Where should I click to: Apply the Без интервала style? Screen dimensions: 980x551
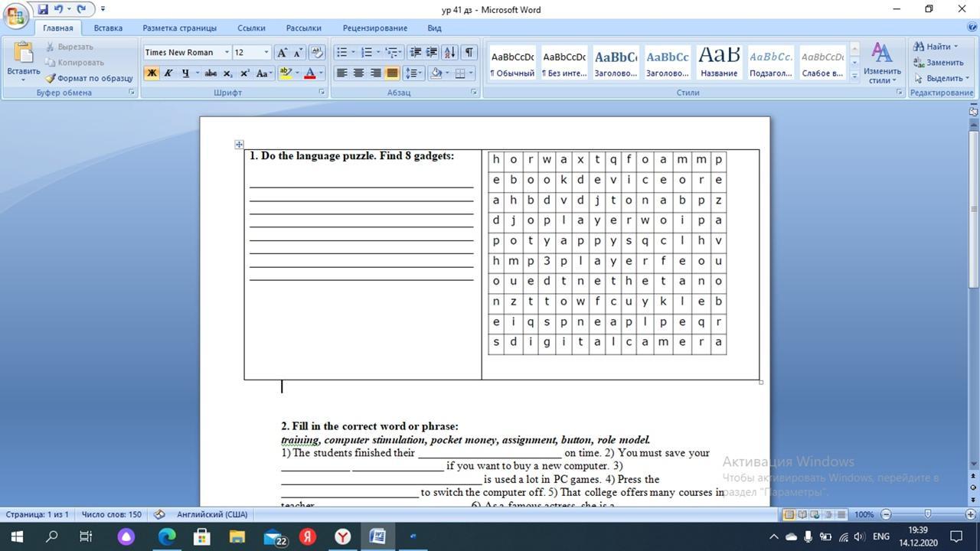564,63
